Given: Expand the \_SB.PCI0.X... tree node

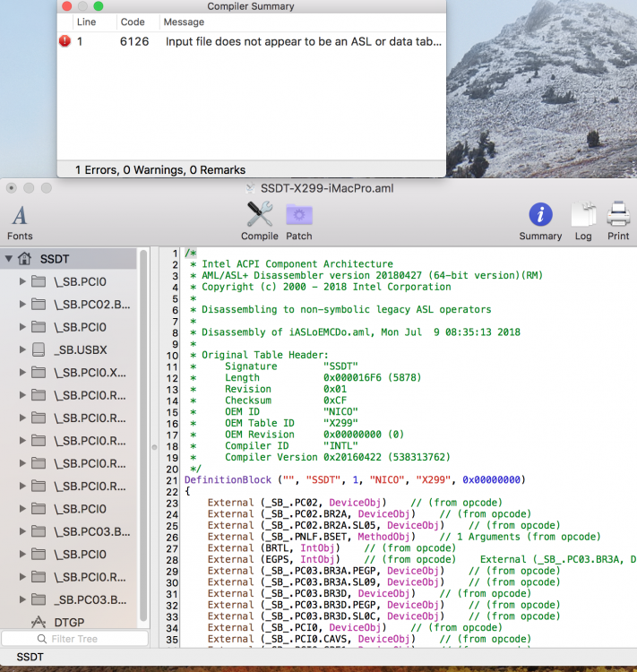Looking at the screenshot, I should coord(22,373).
